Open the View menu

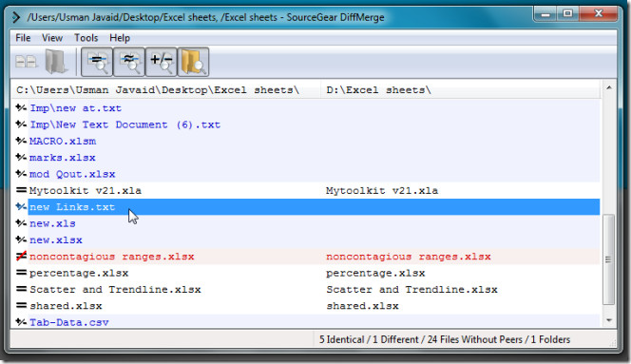(52, 38)
